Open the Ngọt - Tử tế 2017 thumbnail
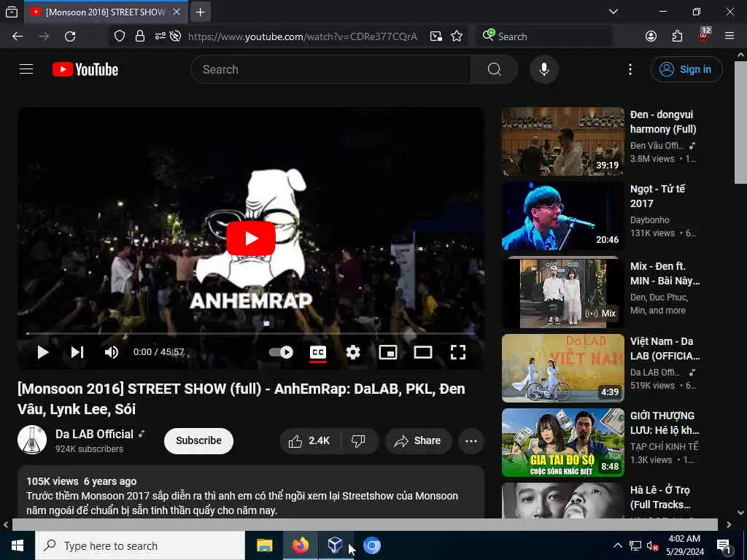The width and height of the screenshot is (747, 560). tap(562, 216)
